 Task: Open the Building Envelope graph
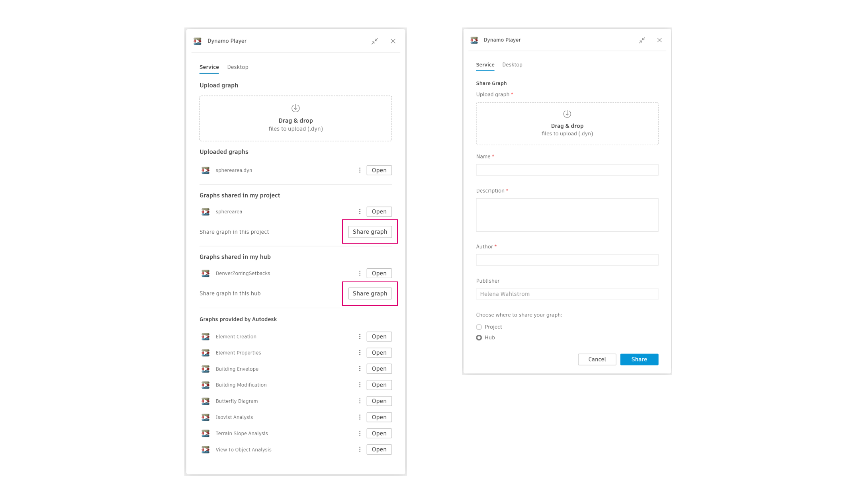pyautogui.click(x=379, y=369)
